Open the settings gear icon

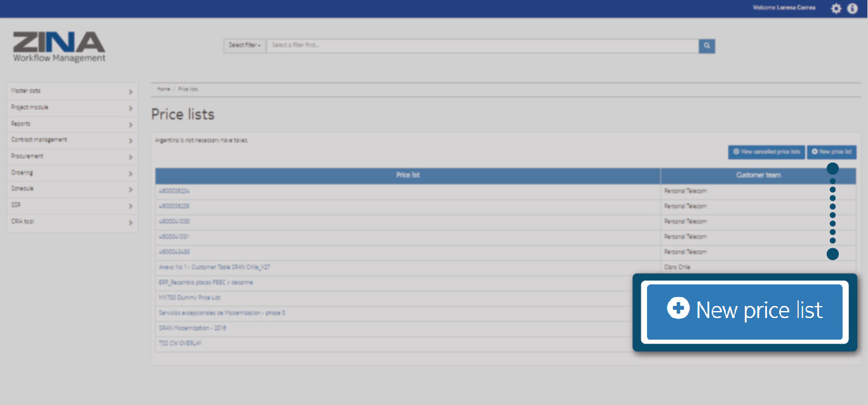tap(836, 8)
